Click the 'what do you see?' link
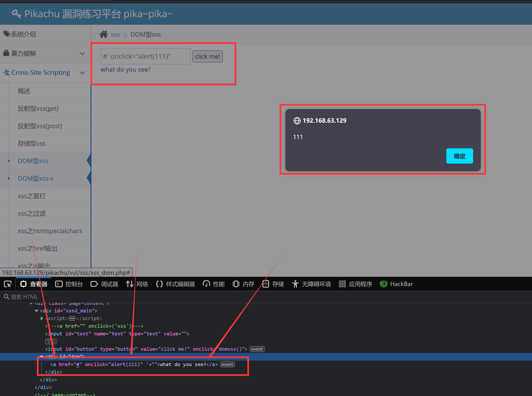Viewport: 532px width, 396px height. point(125,69)
